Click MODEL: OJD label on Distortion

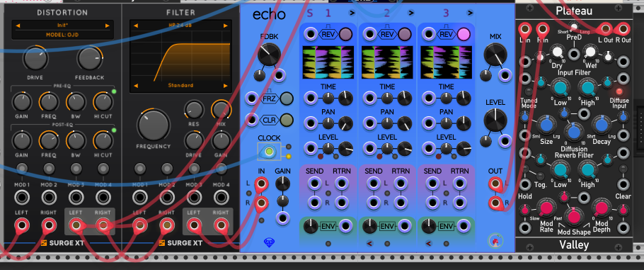click(x=62, y=35)
